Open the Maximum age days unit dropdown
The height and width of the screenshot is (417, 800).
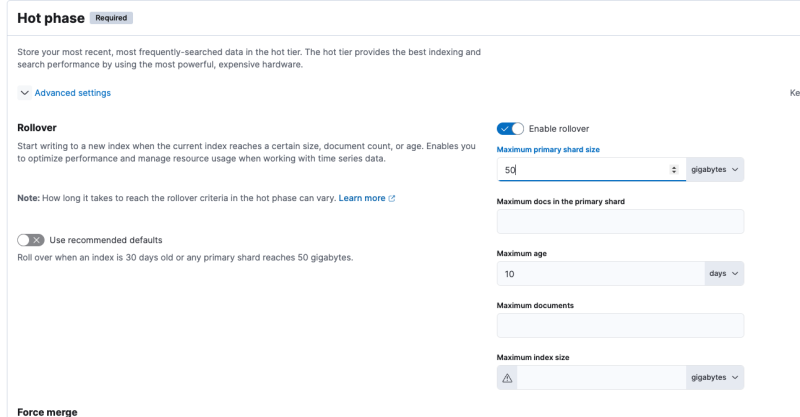tap(723, 274)
